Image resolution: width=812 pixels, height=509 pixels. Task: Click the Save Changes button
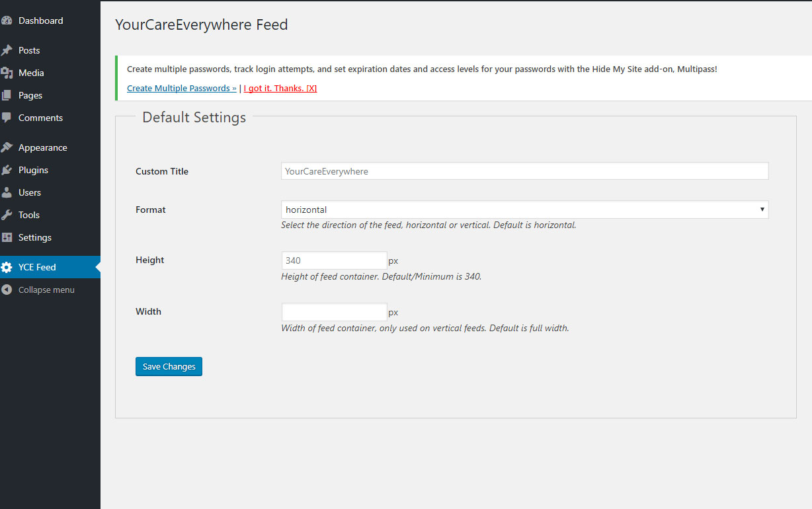click(x=169, y=366)
